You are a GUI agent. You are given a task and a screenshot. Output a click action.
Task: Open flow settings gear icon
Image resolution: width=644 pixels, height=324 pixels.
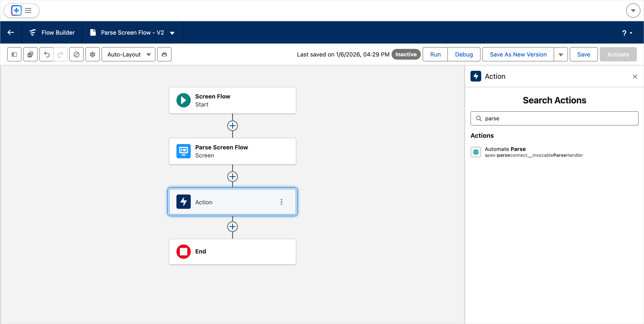(93, 54)
